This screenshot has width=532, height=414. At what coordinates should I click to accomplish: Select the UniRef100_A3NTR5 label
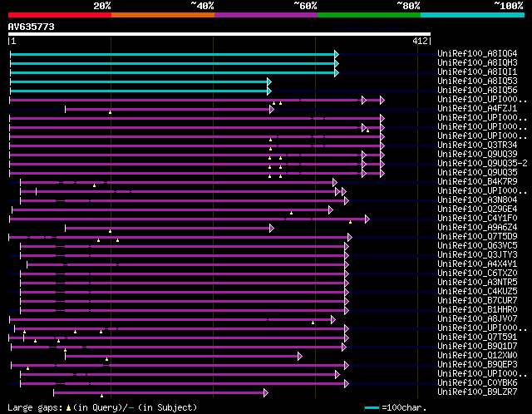(477, 283)
